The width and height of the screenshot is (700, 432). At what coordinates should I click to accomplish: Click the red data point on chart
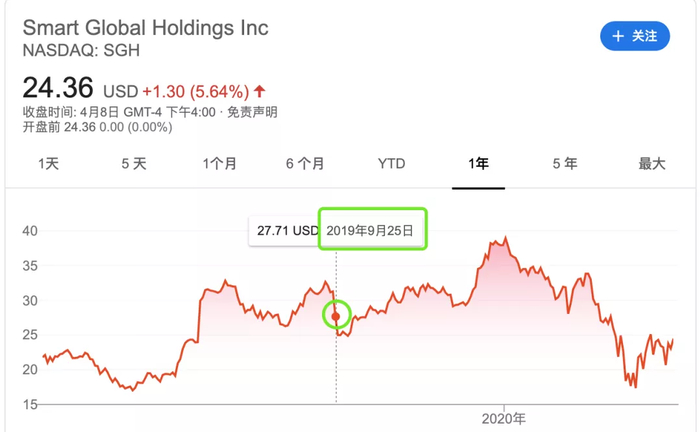point(336,317)
